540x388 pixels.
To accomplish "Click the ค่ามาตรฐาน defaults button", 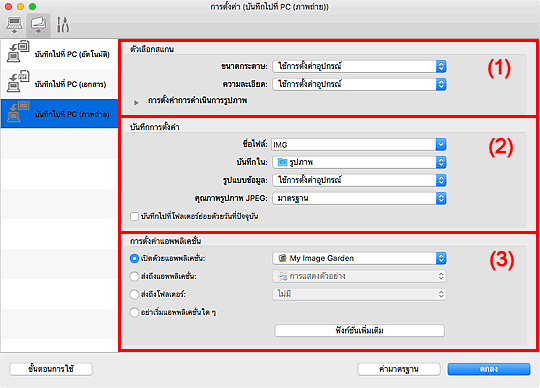I will (399, 369).
